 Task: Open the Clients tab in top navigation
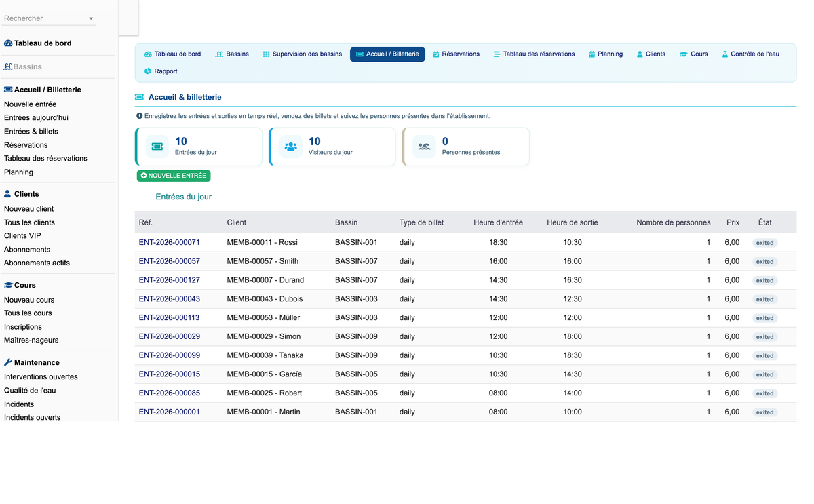point(651,54)
